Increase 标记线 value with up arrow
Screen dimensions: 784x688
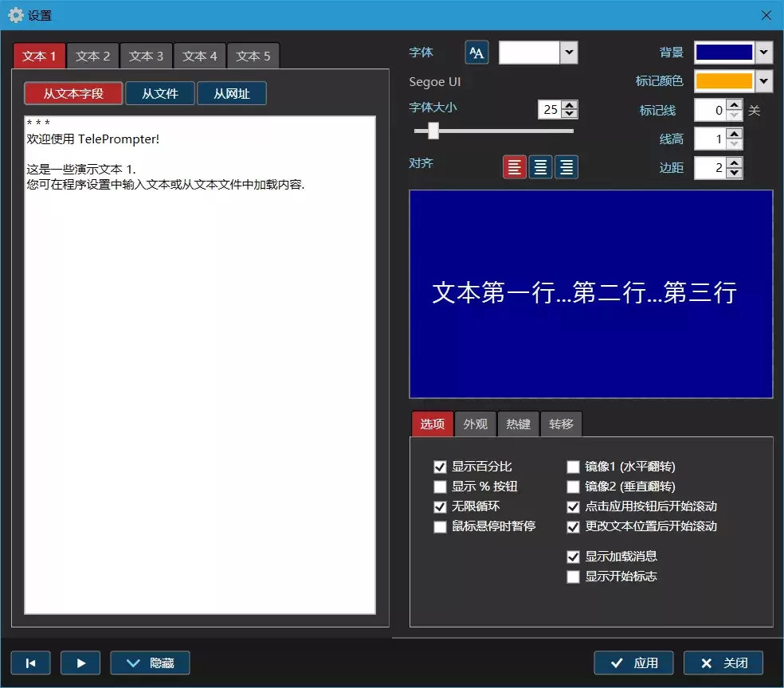pos(734,105)
